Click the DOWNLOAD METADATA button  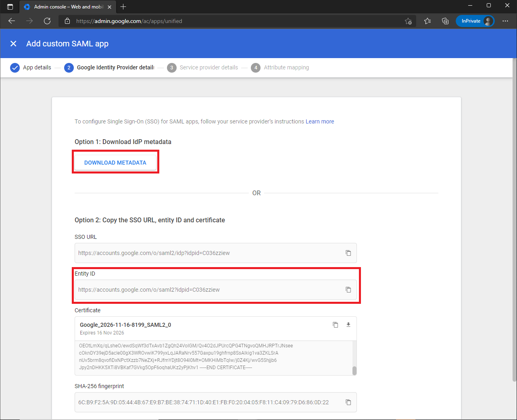115,163
